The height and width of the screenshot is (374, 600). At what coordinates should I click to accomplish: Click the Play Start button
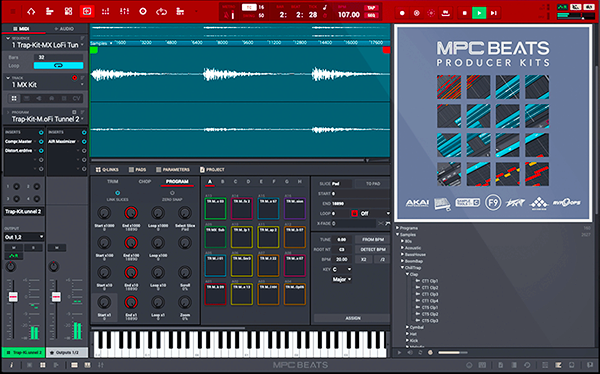pyautogui.click(x=494, y=13)
